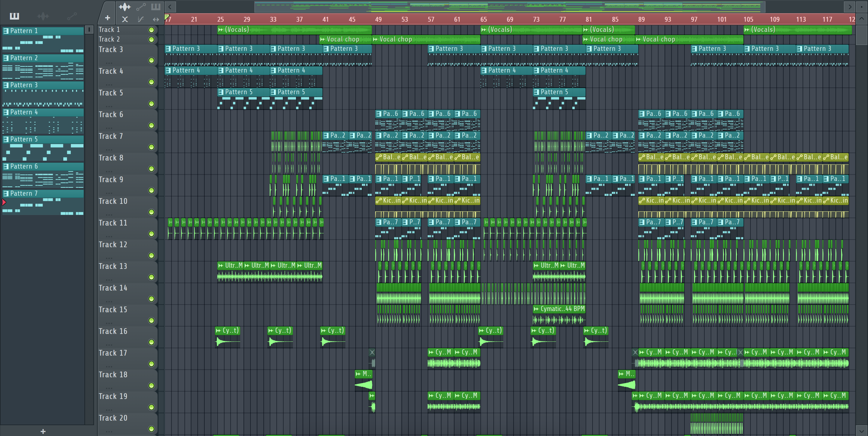Focus automation clips in playlist toolbar

point(141,7)
